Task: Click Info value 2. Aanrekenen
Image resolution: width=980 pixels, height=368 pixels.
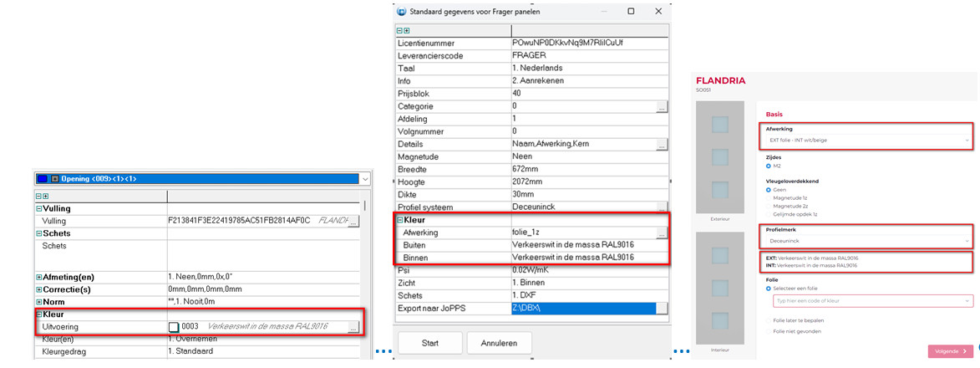Action: coord(589,81)
